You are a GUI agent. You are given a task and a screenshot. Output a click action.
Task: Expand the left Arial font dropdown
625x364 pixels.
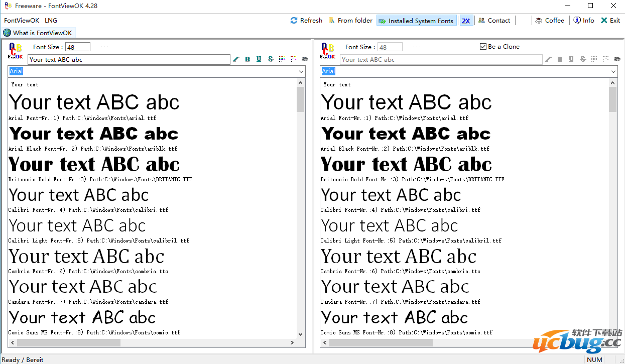[x=301, y=72]
